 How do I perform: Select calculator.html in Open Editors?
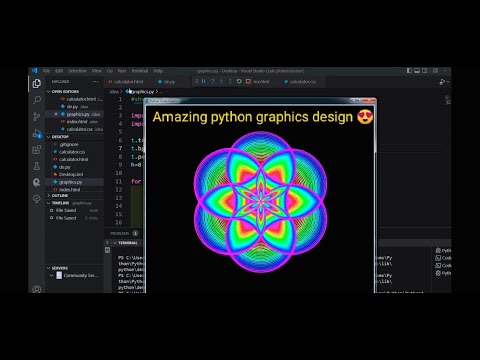tap(81, 99)
